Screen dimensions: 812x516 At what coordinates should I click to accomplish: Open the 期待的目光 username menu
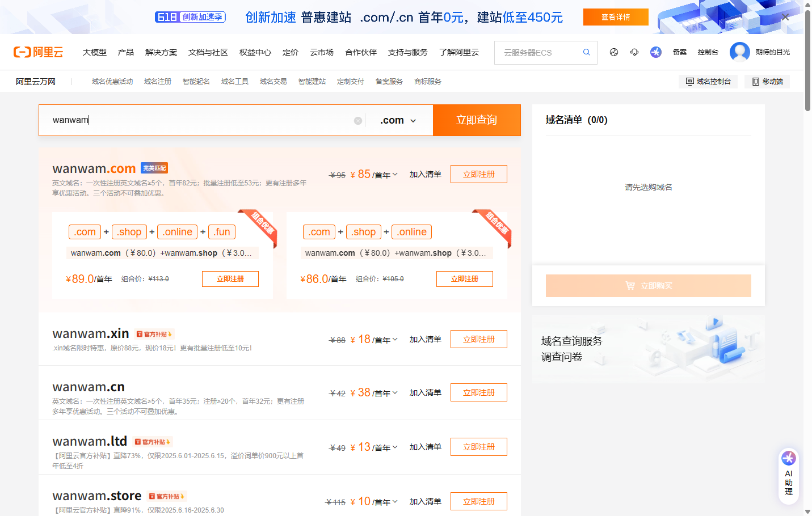[x=773, y=52]
